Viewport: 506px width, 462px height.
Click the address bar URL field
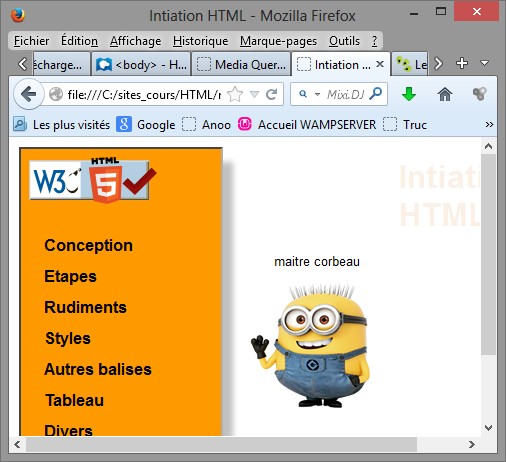click(144, 95)
